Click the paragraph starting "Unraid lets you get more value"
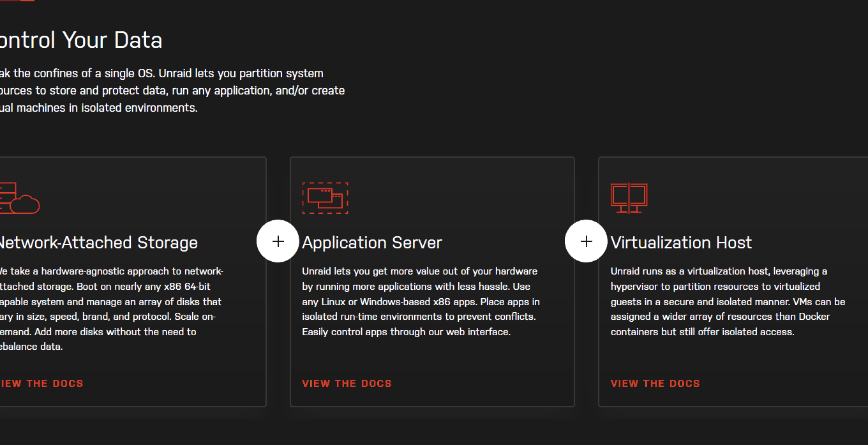Image resolution: width=868 pixels, height=445 pixels. [421, 301]
